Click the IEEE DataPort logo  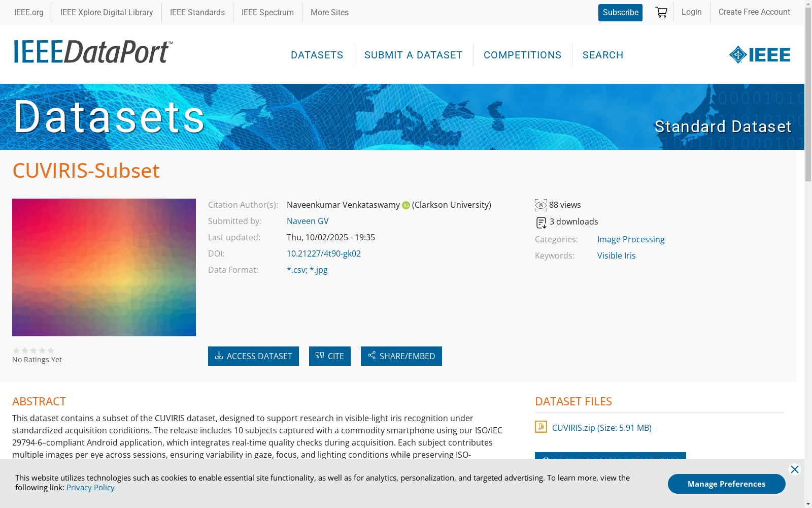click(93, 52)
